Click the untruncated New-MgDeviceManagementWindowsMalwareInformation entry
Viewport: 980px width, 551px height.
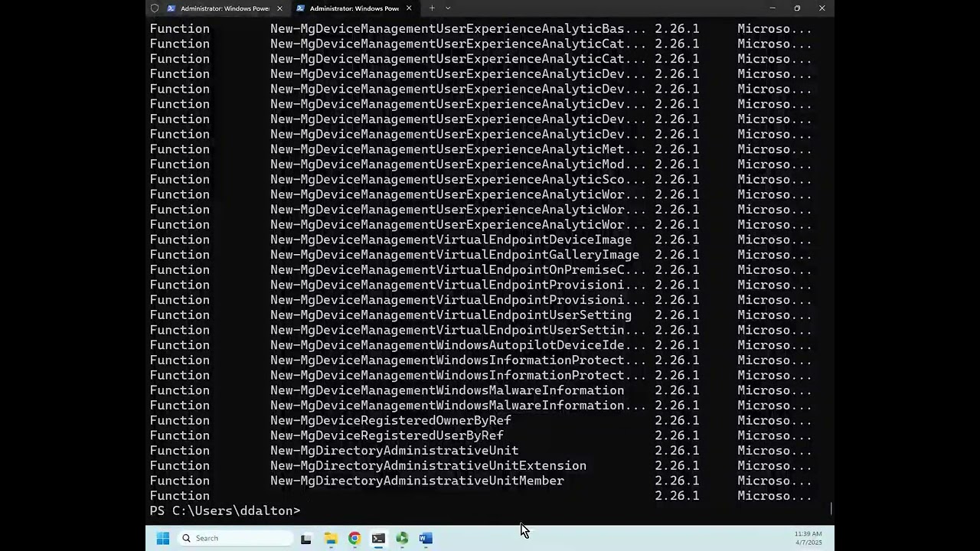pyautogui.click(x=447, y=390)
